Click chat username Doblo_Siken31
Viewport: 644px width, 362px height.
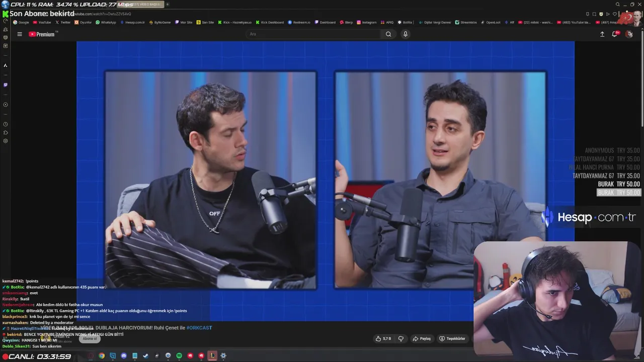16,346
